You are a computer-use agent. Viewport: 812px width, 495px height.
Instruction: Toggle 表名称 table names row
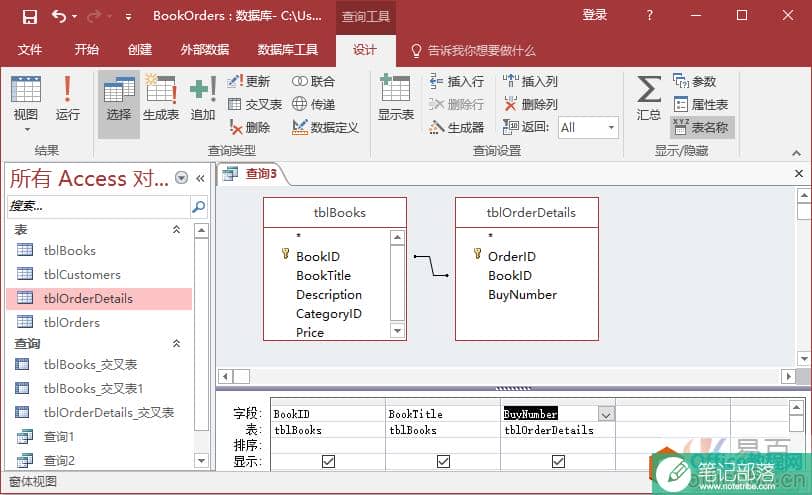pos(702,127)
